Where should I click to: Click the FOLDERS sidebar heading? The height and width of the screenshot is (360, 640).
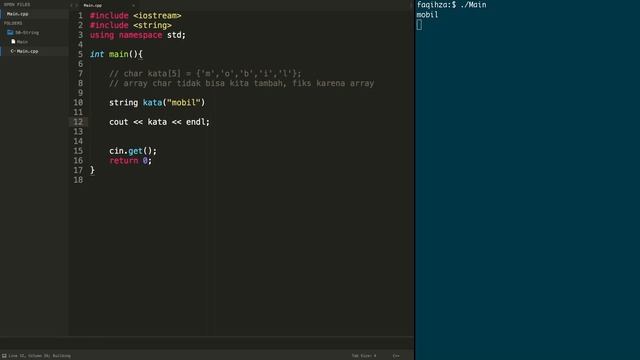pyautogui.click(x=13, y=23)
